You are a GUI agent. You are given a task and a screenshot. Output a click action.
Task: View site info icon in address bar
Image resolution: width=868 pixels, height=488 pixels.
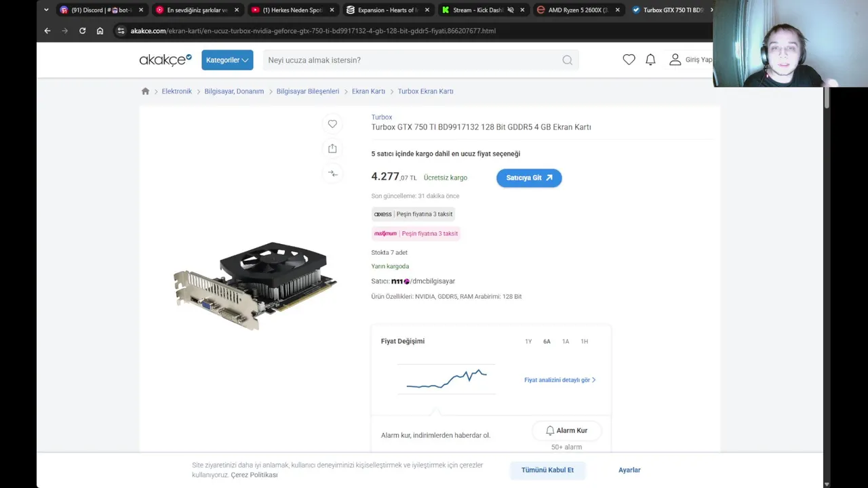(121, 30)
